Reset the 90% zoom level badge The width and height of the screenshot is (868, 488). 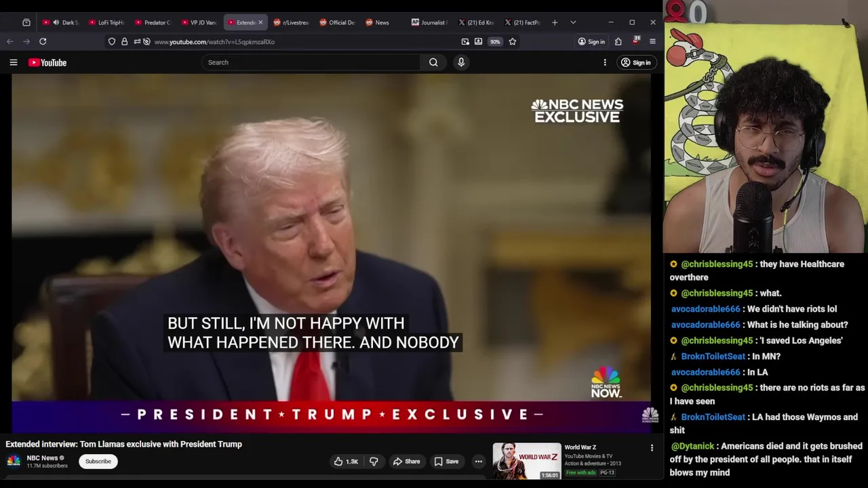[x=495, y=41]
